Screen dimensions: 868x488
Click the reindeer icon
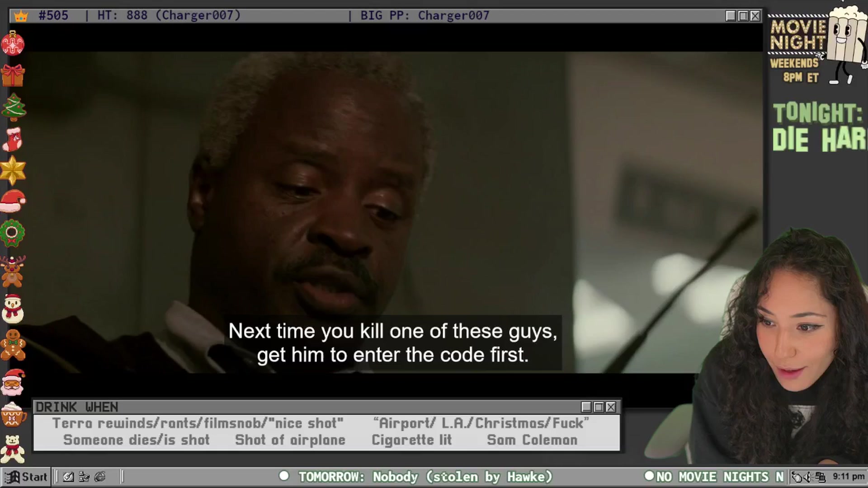12,271
